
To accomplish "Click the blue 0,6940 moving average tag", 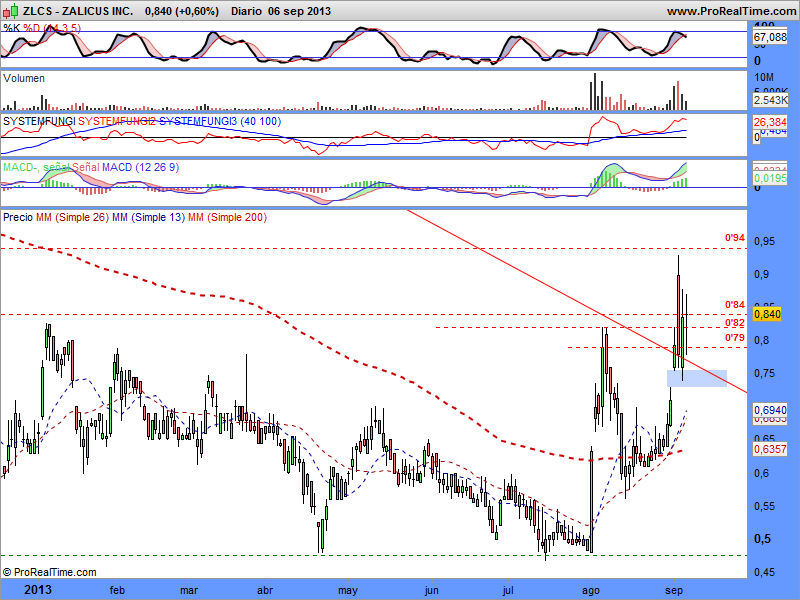I will pos(770,410).
